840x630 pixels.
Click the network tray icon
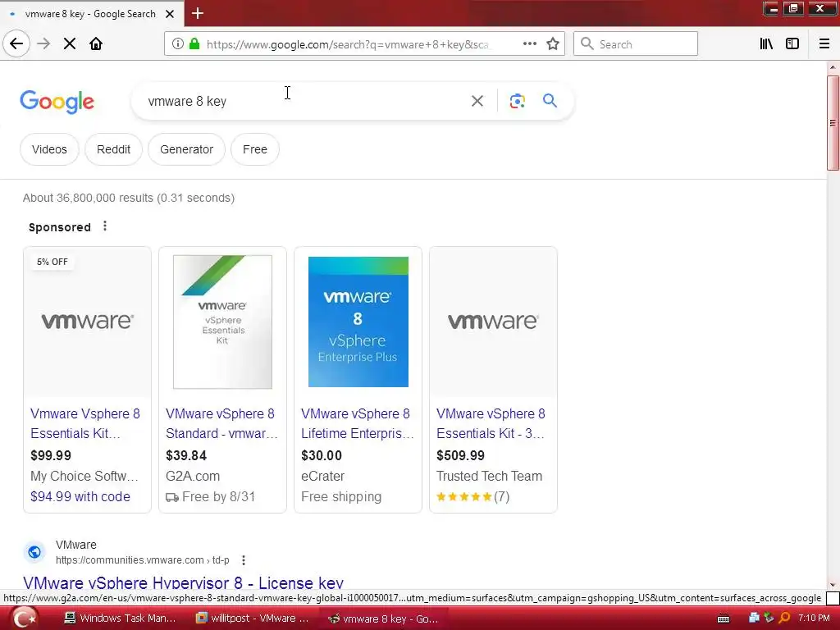(754, 619)
